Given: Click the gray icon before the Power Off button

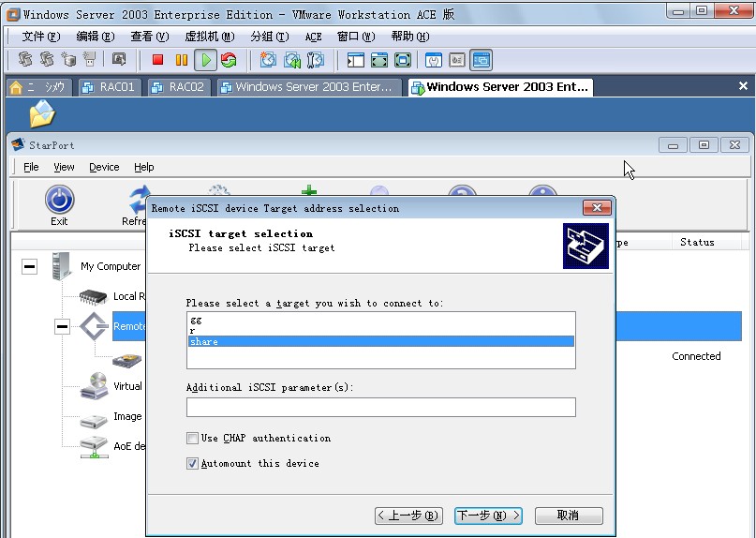Looking at the screenshot, I should coord(119,59).
